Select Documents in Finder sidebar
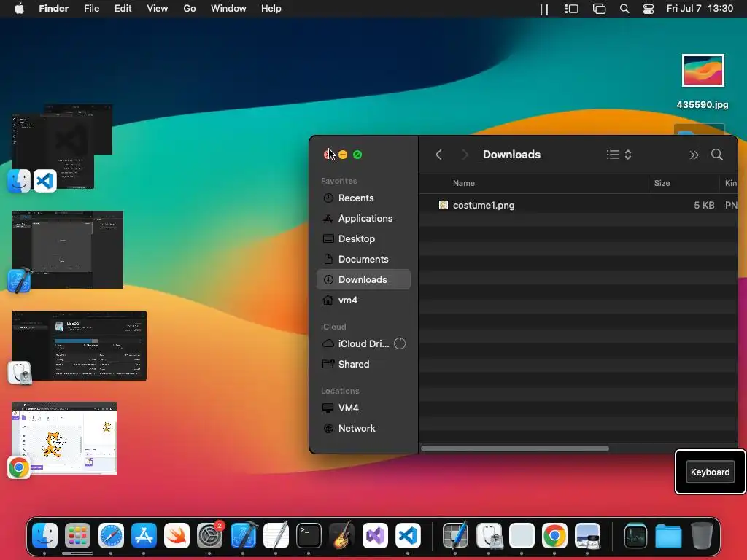Screen dimensions: 747x560 click(x=363, y=260)
